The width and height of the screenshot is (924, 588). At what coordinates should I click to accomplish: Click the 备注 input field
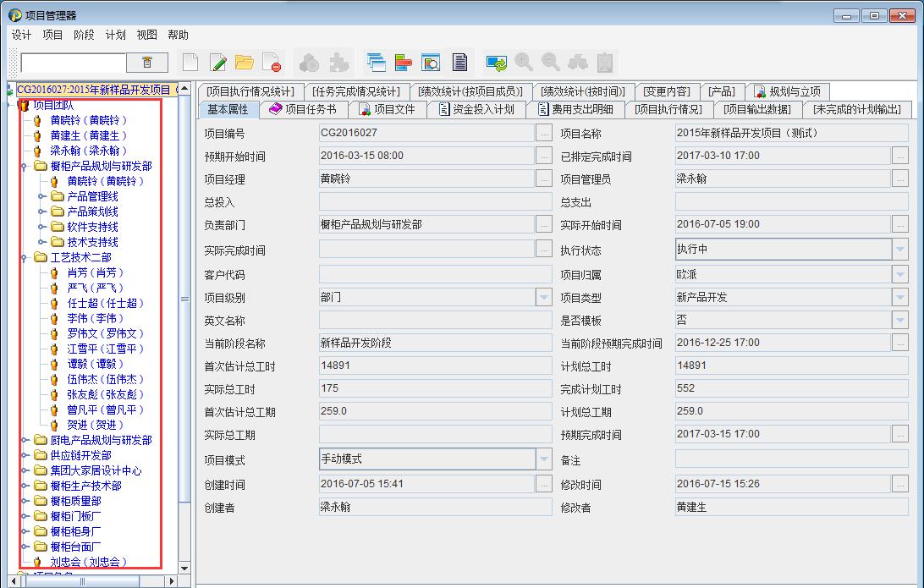(x=791, y=459)
